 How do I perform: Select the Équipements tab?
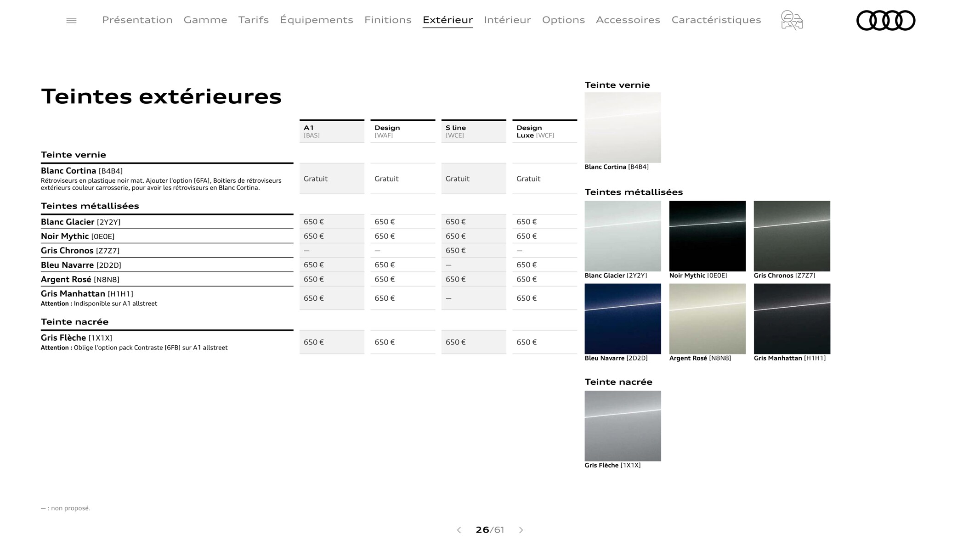pos(317,20)
